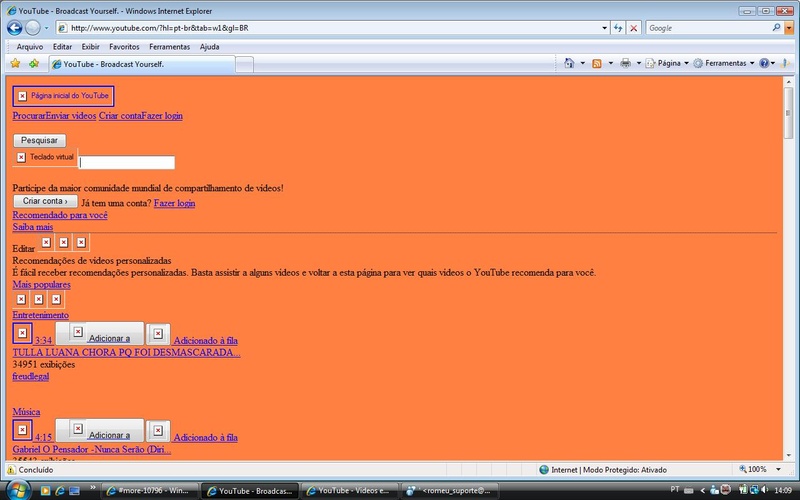Click the browser Forward arrow button

pyautogui.click(x=33, y=28)
